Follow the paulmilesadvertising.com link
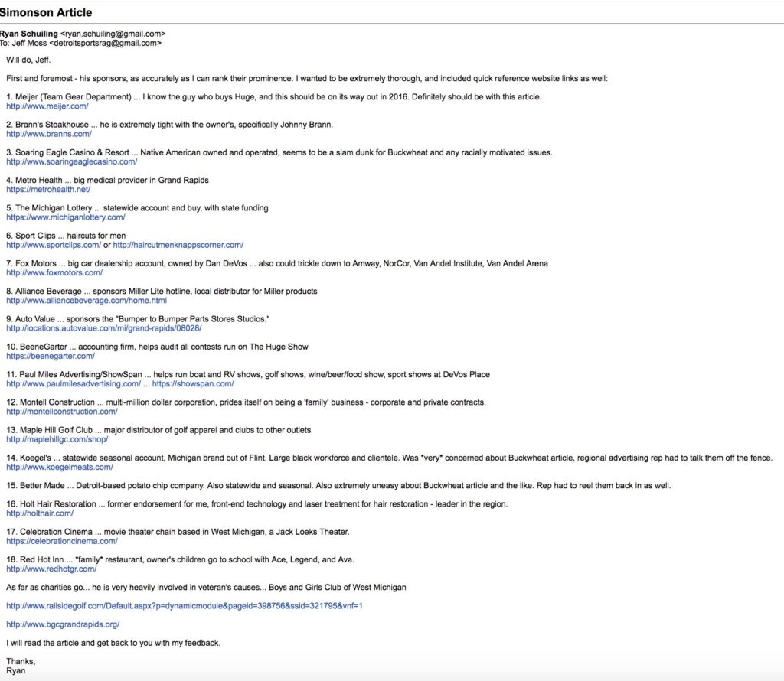The height and width of the screenshot is (681, 784). click(73, 383)
